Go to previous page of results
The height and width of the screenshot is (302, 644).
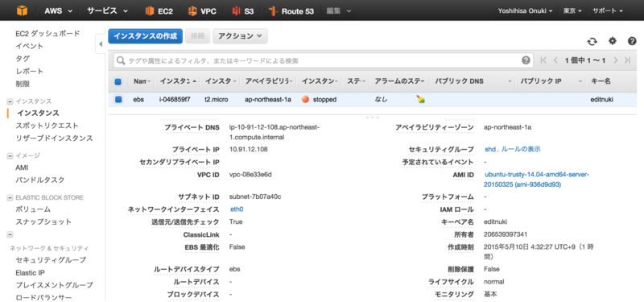point(555,60)
